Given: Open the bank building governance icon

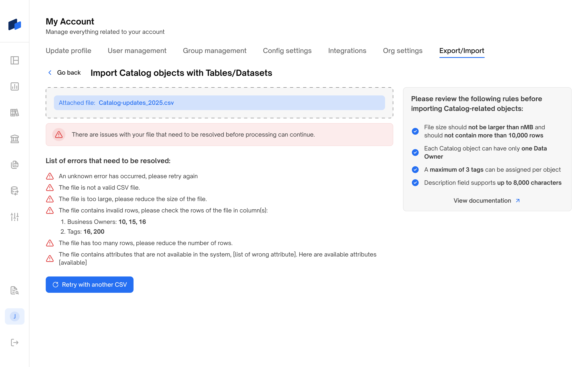Looking at the screenshot, I should pyautogui.click(x=14, y=139).
